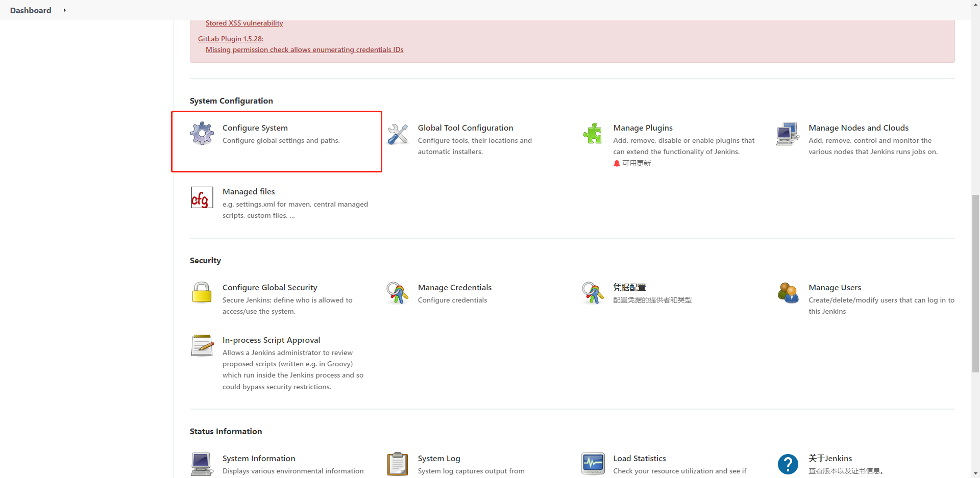Click the scrollbar up arrow
Screen dimensions: 980x478
[975, 4]
